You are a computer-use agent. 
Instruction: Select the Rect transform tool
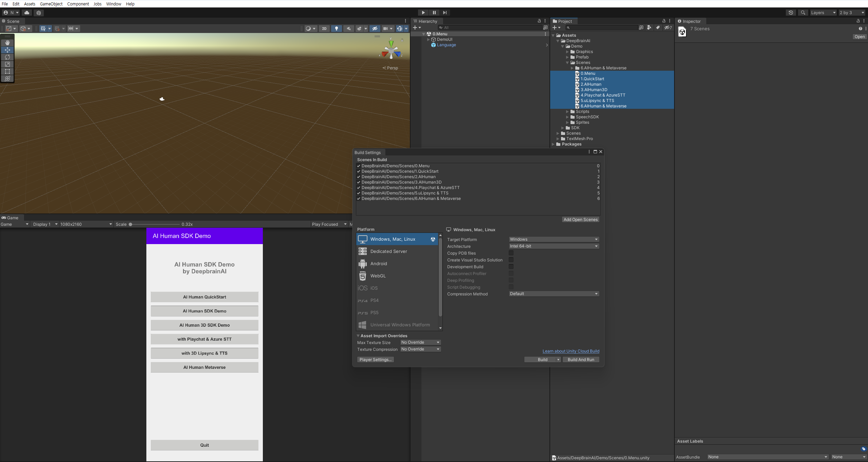click(7, 71)
